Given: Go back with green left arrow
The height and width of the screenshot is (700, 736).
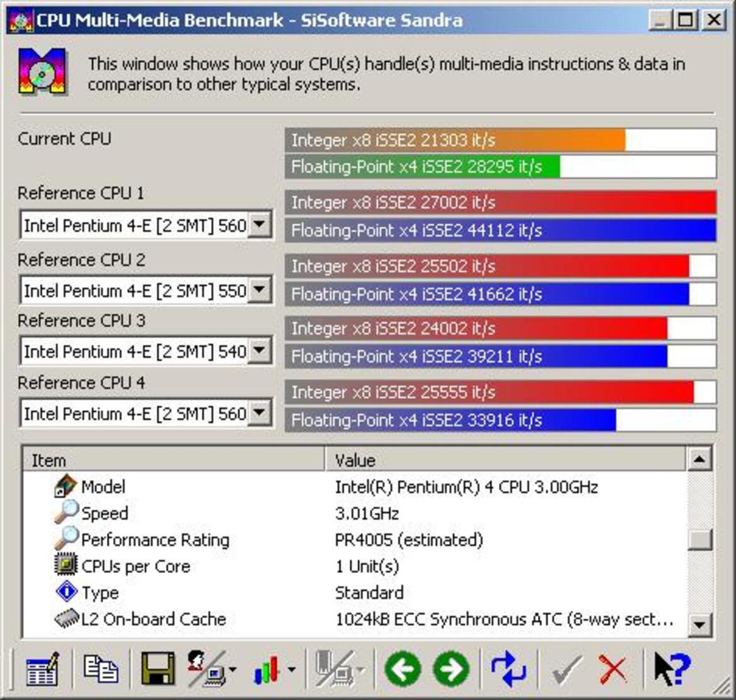Looking at the screenshot, I should 403,669.
